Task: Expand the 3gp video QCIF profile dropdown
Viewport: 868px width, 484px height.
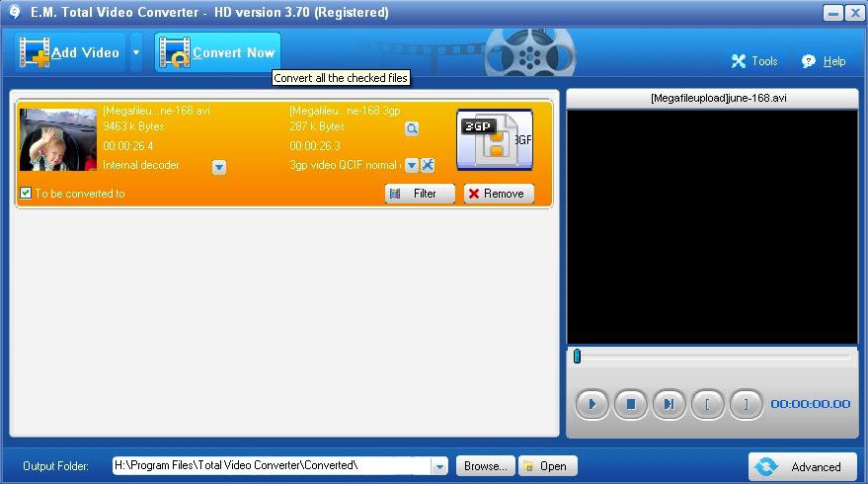Action: click(412, 165)
